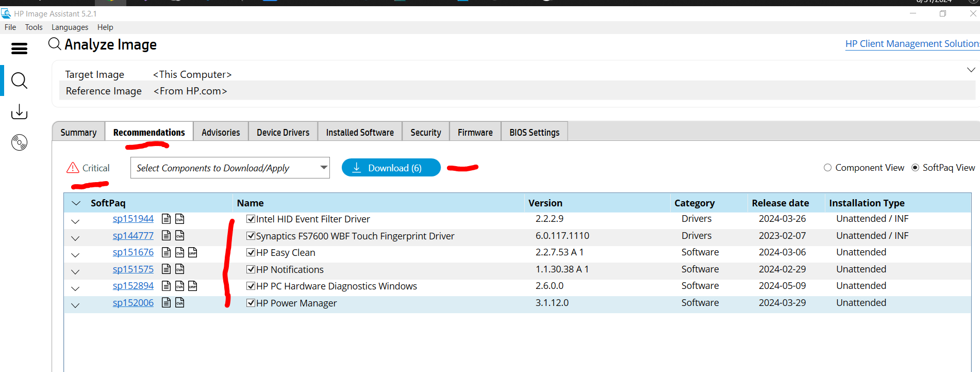
Task: Uncheck Intel HID Event Filter Driver
Action: (x=251, y=219)
